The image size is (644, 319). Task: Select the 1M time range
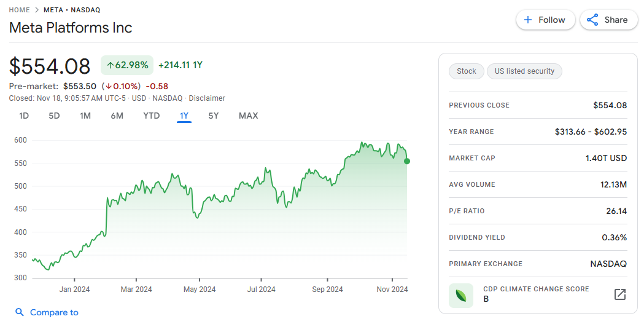pyautogui.click(x=85, y=116)
